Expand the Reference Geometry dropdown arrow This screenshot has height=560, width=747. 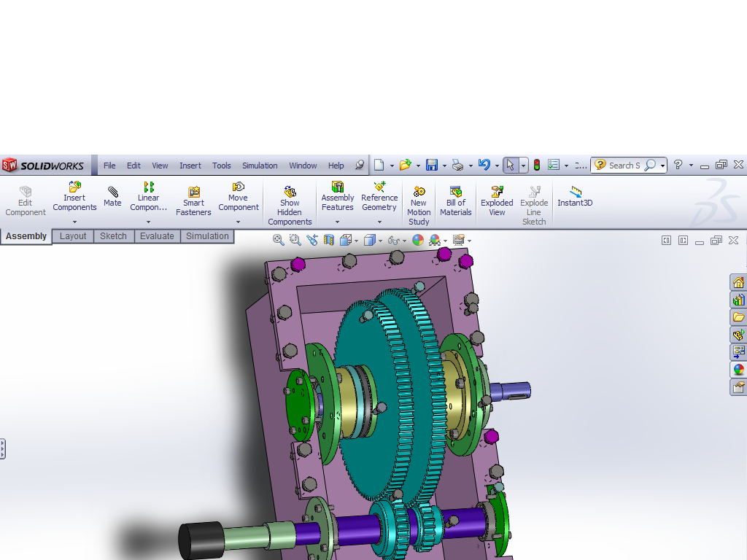coord(379,222)
